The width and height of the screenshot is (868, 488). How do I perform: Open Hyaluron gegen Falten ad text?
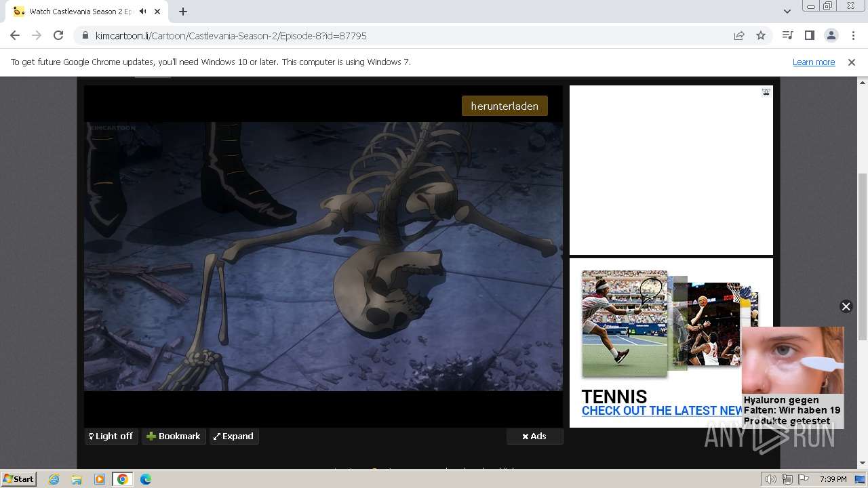pyautogui.click(x=792, y=411)
